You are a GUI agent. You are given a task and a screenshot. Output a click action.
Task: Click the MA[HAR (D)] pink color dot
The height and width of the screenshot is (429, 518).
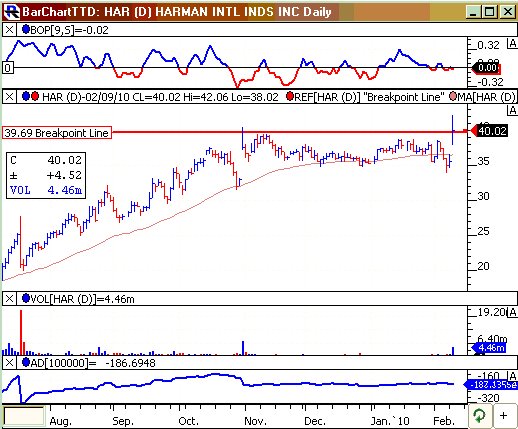coord(453,97)
